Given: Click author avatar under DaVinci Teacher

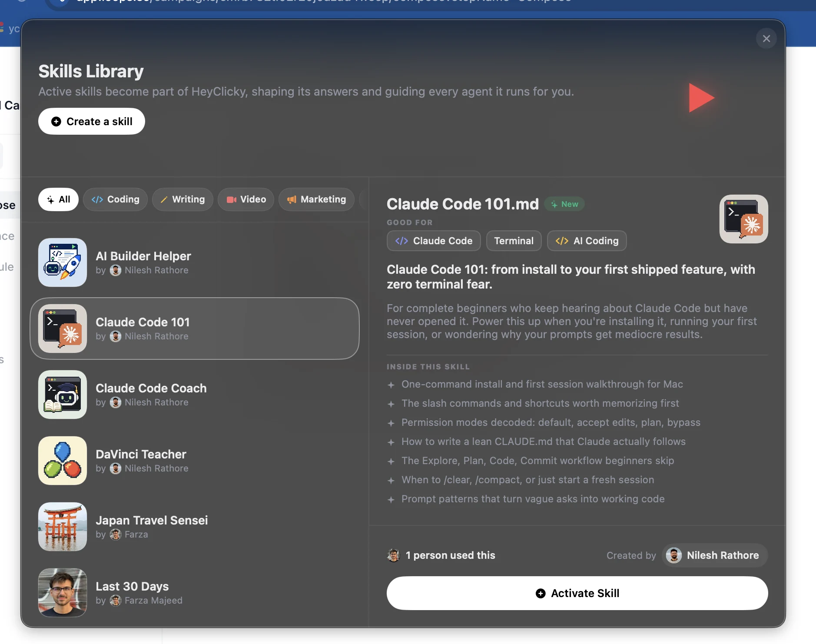Looking at the screenshot, I should (x=116, y=468).
